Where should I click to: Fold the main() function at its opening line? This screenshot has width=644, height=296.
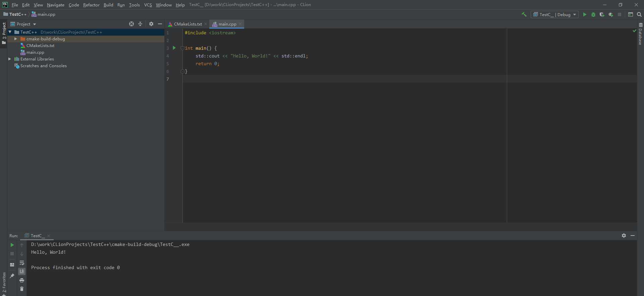click(x=182, y=48)
